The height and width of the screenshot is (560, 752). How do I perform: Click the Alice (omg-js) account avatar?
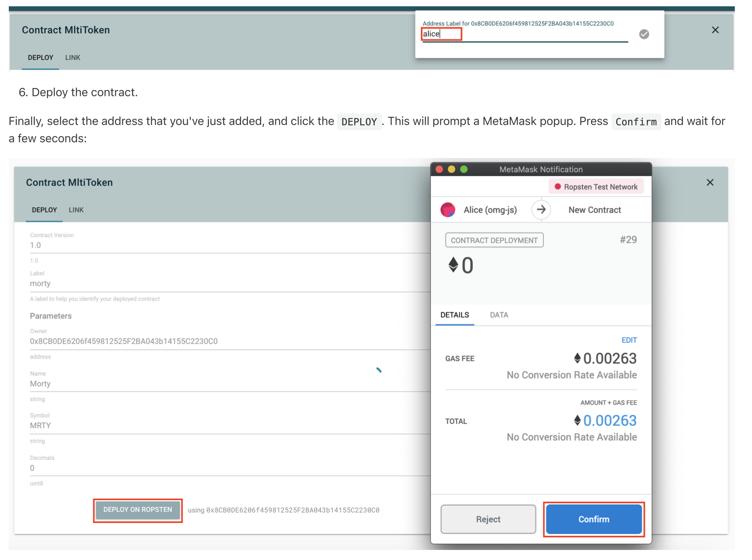point(448,210)
